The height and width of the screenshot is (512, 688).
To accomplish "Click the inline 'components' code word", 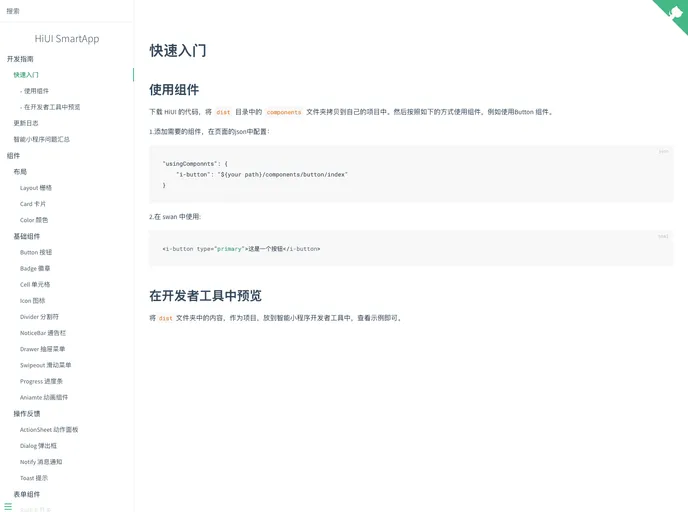I will (284, 112).
